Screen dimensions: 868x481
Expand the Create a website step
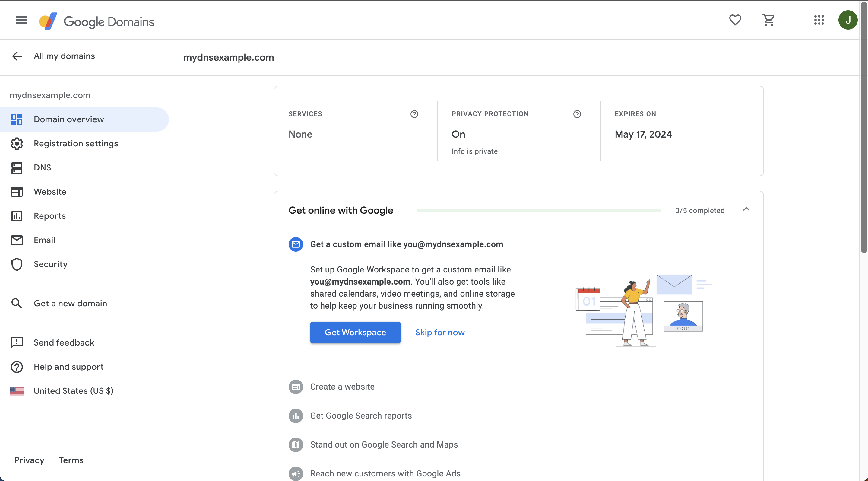[x=342, y=386]
